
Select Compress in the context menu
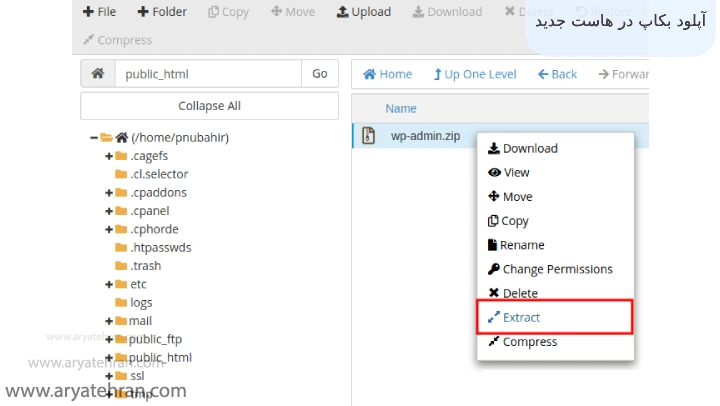529,342
